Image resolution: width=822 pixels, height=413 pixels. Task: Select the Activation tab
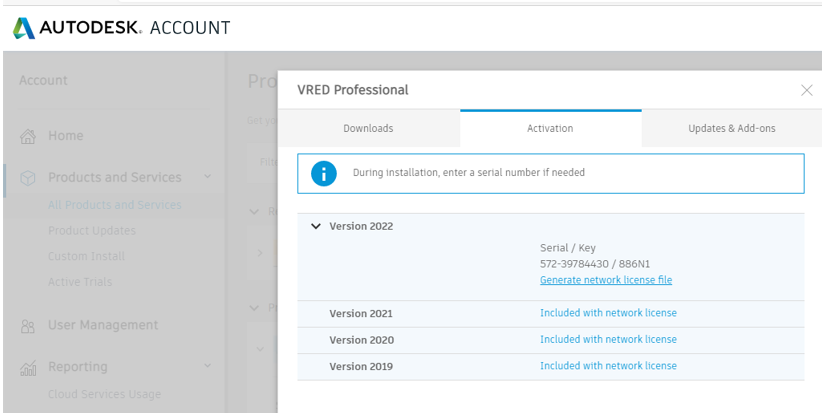pos(550,128)
